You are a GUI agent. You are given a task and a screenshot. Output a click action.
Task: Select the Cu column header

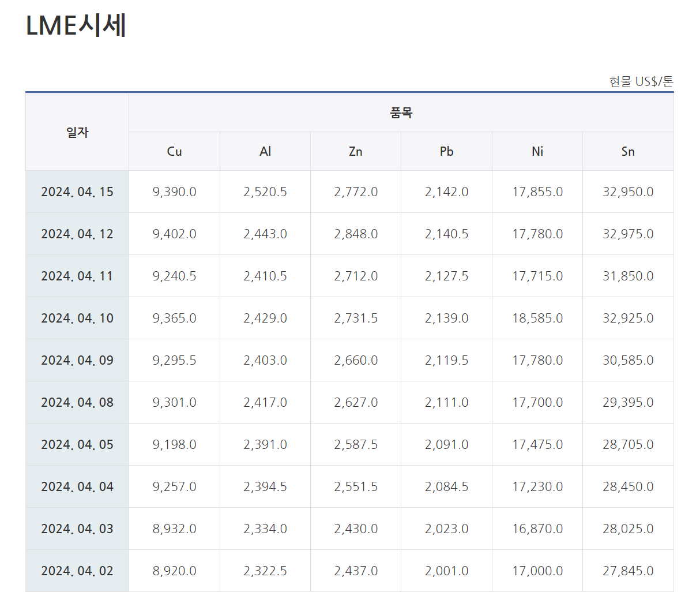tap(174, 152)
